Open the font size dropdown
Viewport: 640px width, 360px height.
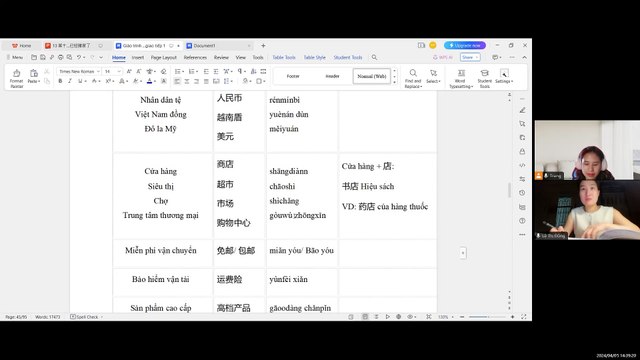click(x=112, y=71)
